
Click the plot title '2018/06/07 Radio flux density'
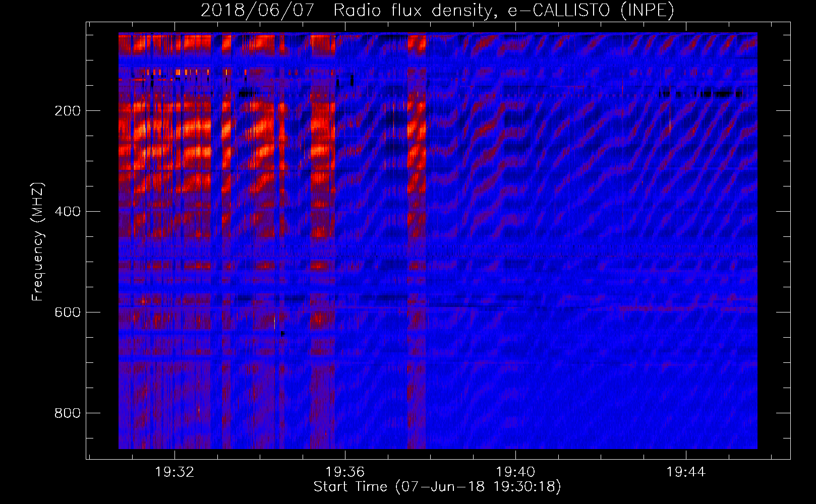pos(437,10)
